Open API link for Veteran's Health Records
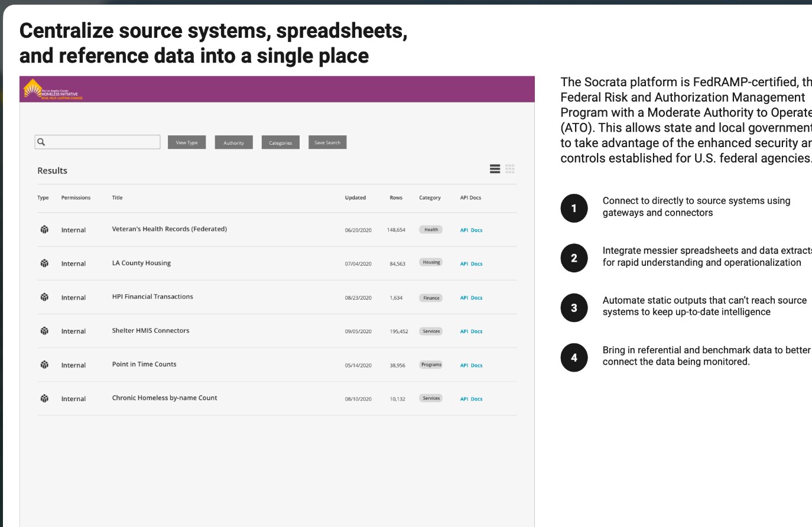This screenshot has height=527, width=812. tap(464, 230)
